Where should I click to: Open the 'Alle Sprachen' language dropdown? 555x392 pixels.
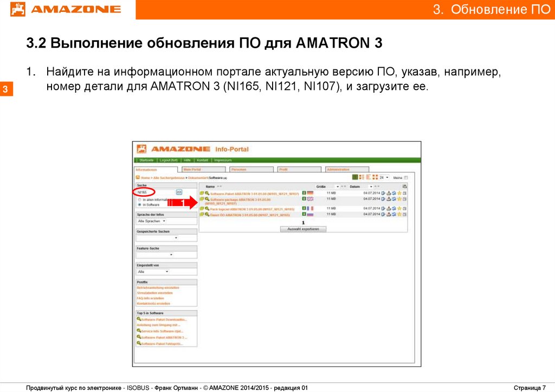click(151, 221)
